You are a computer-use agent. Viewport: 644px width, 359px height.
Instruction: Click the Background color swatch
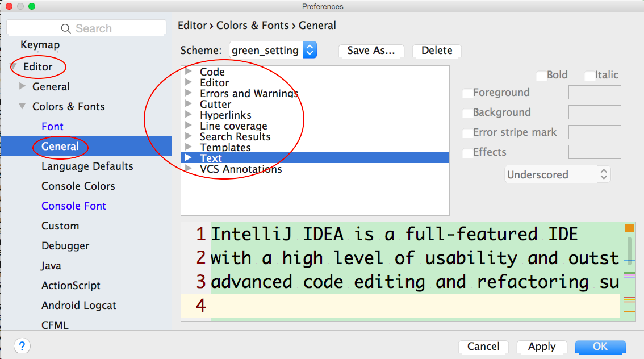[595, 112]
